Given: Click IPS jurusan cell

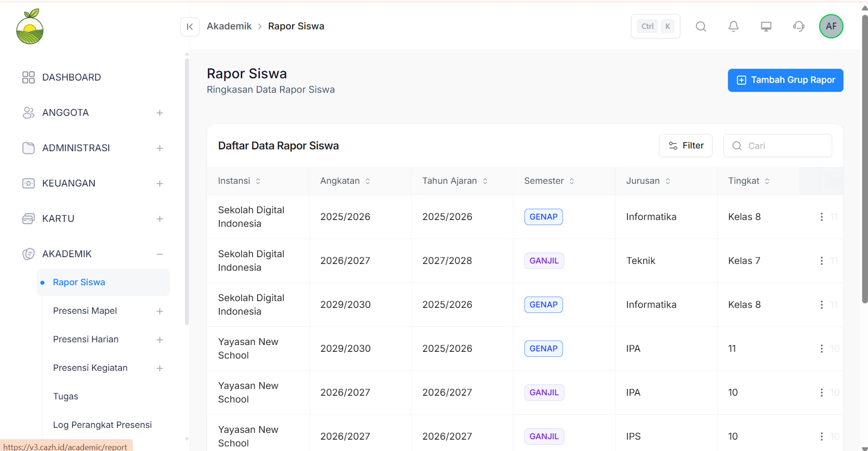Looking at the screenshot, I should click(633, 436).
